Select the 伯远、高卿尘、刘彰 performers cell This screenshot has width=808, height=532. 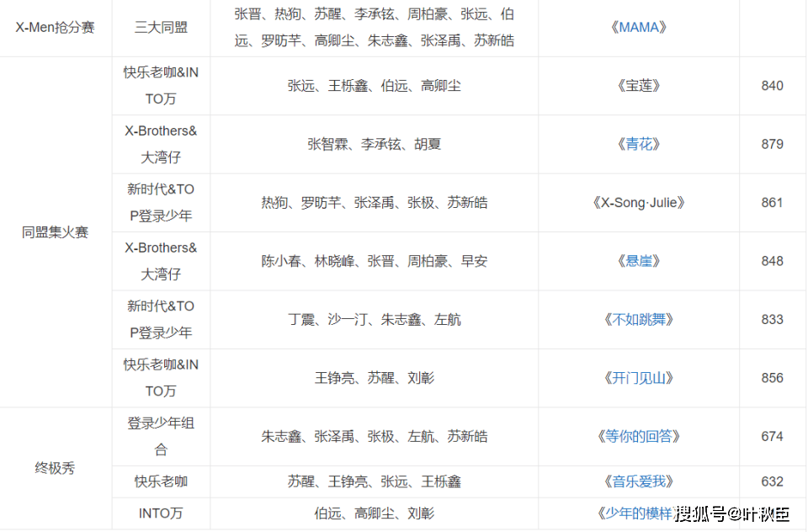click(374, 513)
